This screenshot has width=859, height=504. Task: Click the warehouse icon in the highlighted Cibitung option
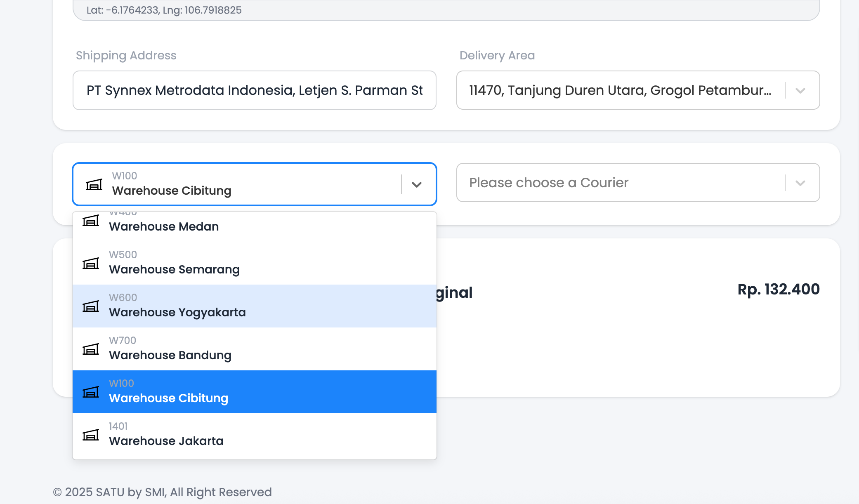coord(91,392)
